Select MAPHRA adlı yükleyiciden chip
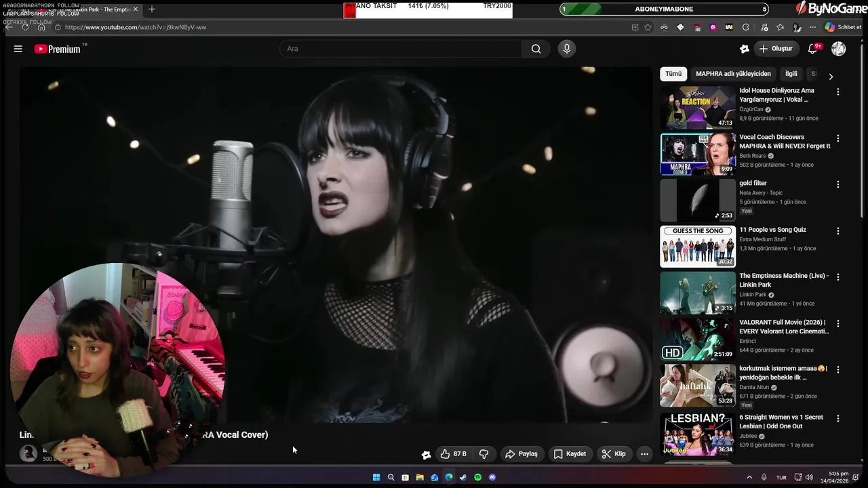868x488 pixels. tap(733, 74)
